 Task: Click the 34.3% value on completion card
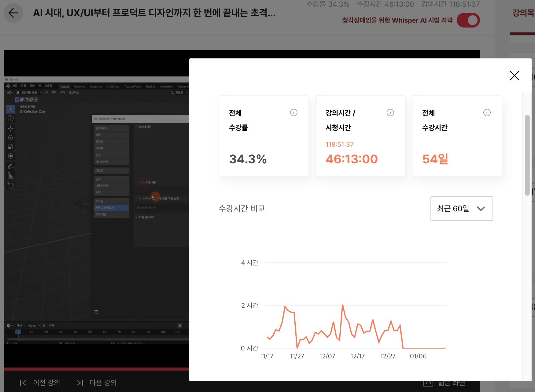coord(248,159)
